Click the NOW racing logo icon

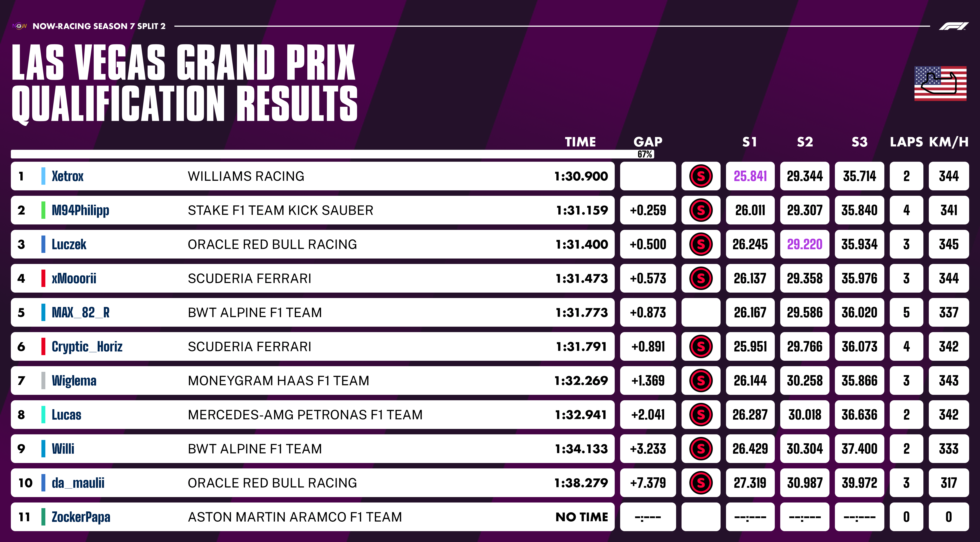(x=19, y=26)
